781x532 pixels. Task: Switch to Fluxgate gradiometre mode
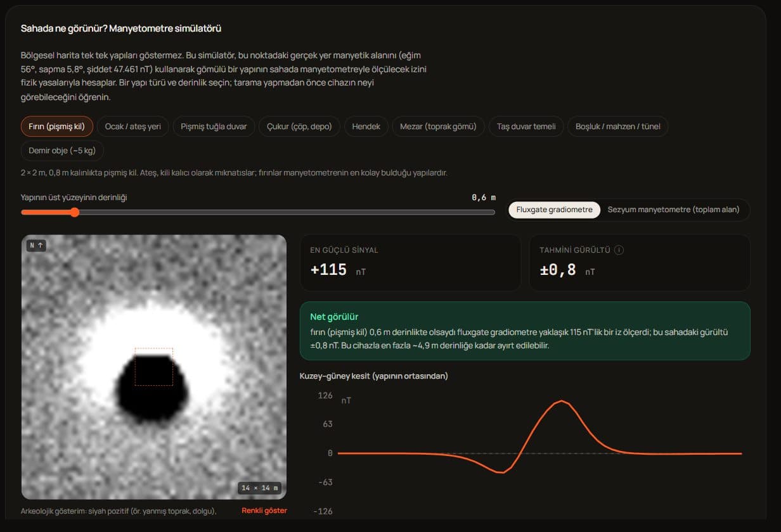[x=555, y=210]
